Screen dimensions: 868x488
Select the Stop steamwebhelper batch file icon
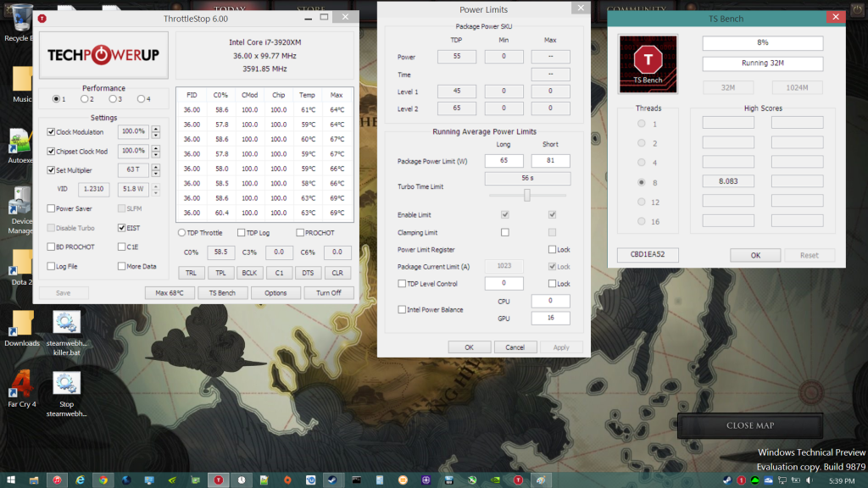point(66,395)
